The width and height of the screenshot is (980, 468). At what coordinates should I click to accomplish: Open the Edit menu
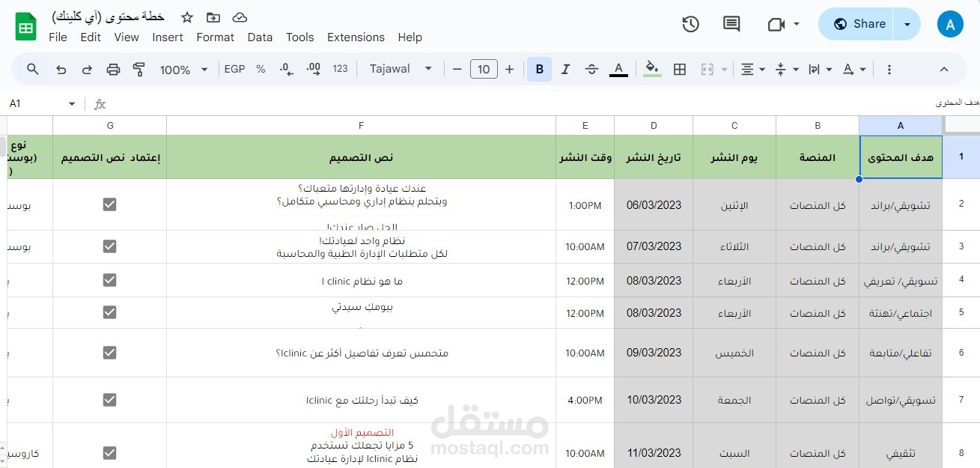click(x=91, y=37)
